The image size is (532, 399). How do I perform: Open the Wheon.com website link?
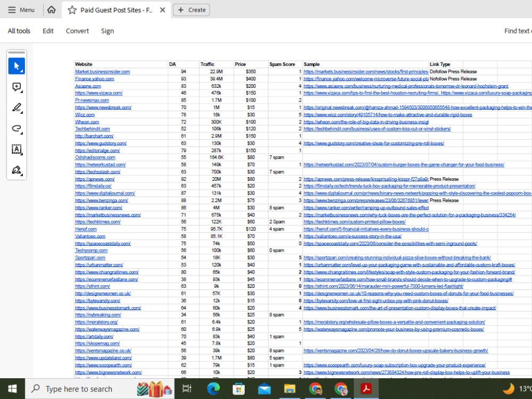(x=87, y=122)
